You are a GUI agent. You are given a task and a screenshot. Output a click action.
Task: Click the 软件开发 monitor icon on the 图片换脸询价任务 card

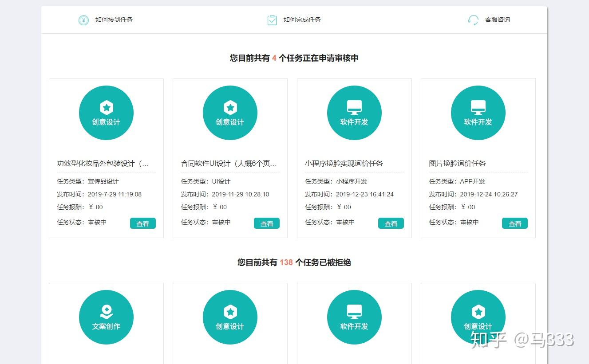tap(478, 113)
